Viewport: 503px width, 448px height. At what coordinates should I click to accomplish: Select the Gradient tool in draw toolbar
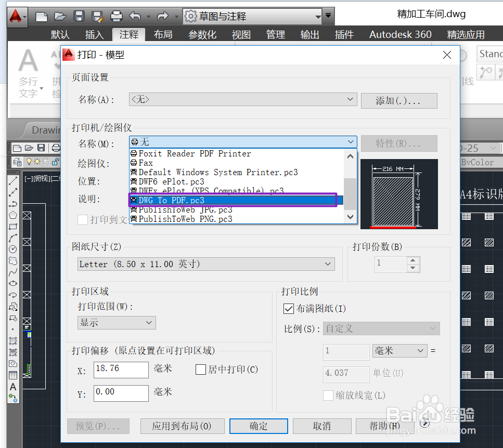[x=13, y=352]
